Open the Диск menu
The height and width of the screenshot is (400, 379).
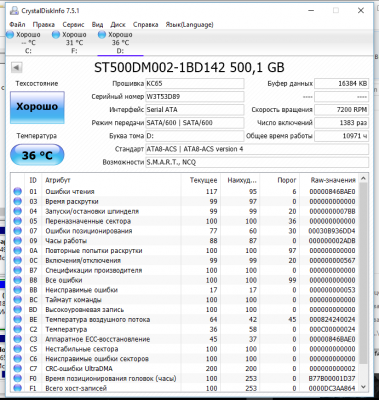(118, 25)
